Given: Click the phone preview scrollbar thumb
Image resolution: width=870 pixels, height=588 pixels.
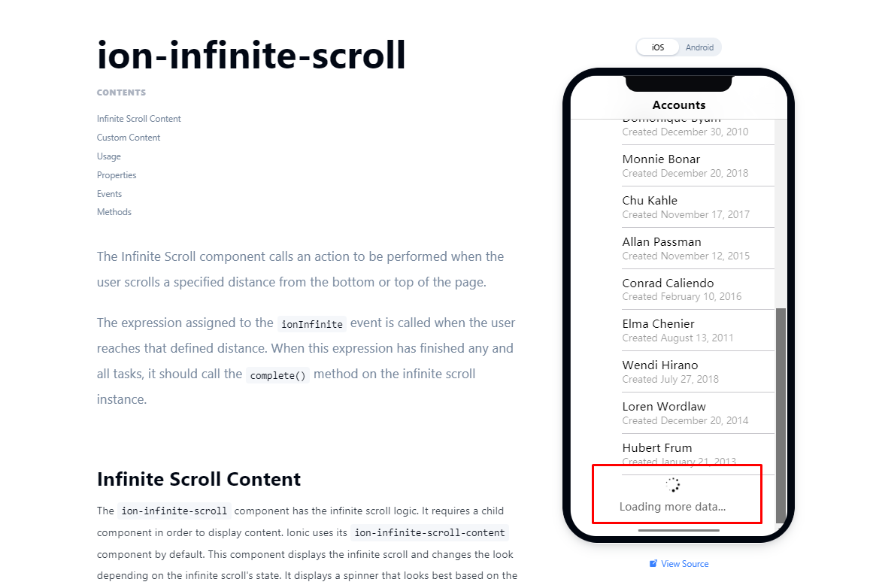Looking at the screenshot, I should tap(781, 415).
